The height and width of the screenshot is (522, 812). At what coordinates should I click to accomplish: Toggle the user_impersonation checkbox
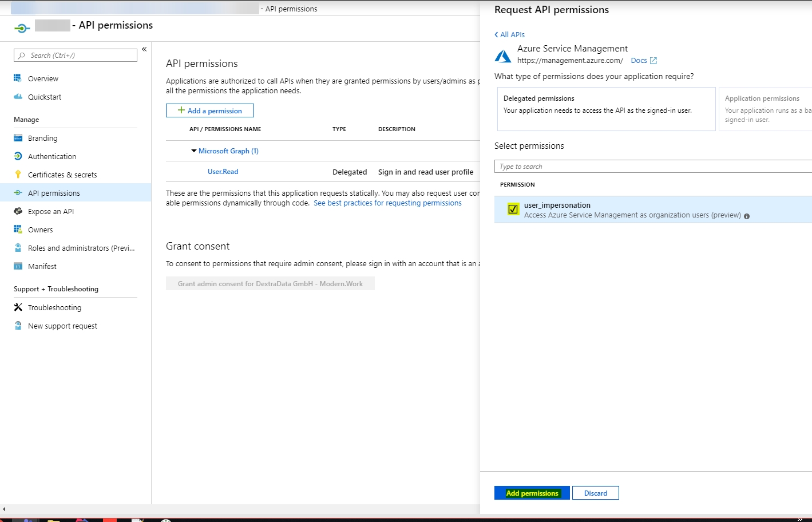tap(513, 209)
